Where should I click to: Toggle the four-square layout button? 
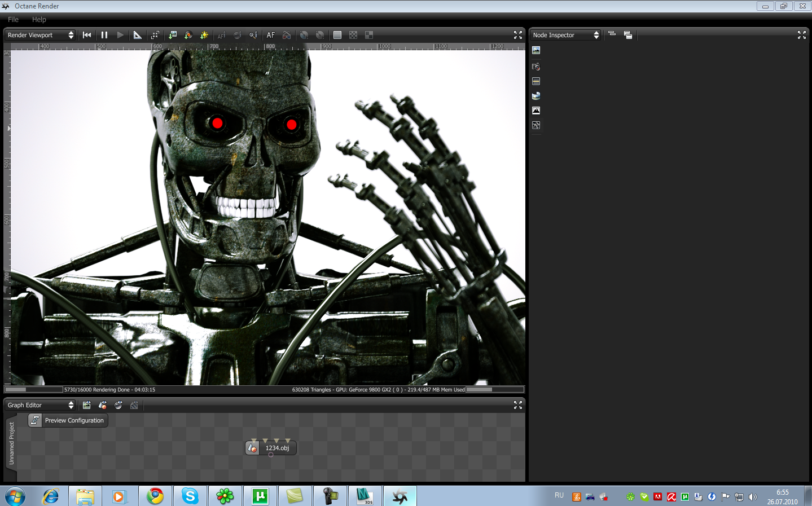pos(369,35)
